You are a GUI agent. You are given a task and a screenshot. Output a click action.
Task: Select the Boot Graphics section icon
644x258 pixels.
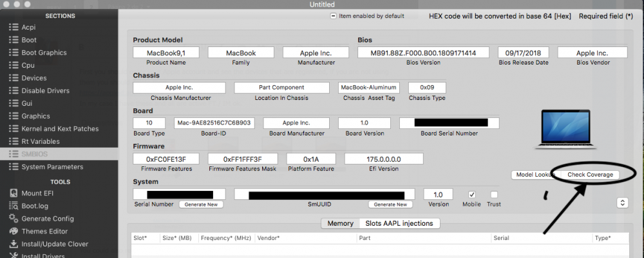point(14,53)
